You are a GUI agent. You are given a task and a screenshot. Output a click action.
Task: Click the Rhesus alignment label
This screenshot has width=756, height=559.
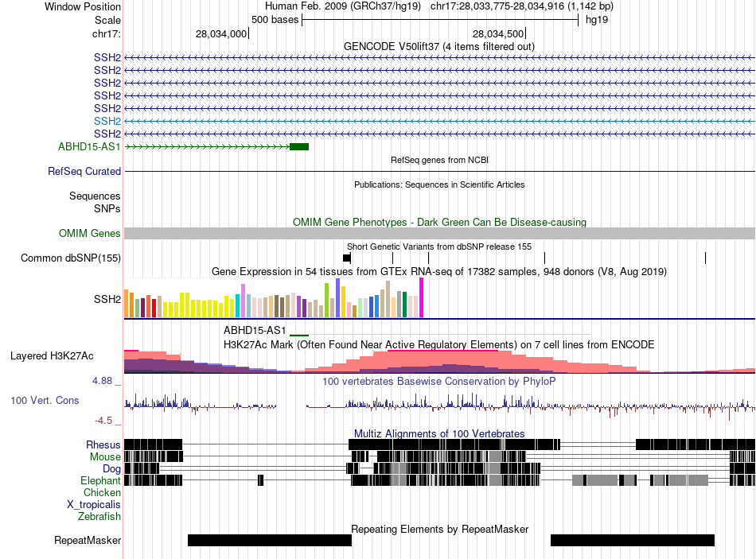(103, 444)
